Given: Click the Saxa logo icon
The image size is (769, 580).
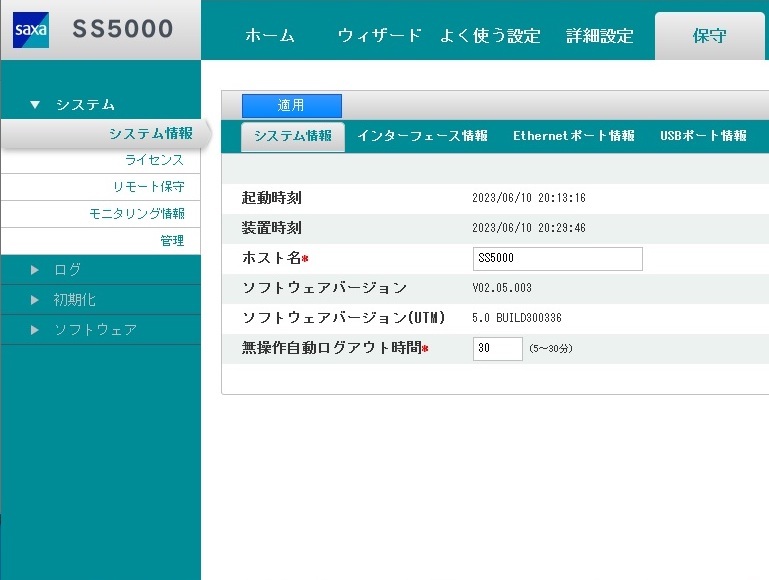Looking at the screenshot, I should tap(31, 30).
